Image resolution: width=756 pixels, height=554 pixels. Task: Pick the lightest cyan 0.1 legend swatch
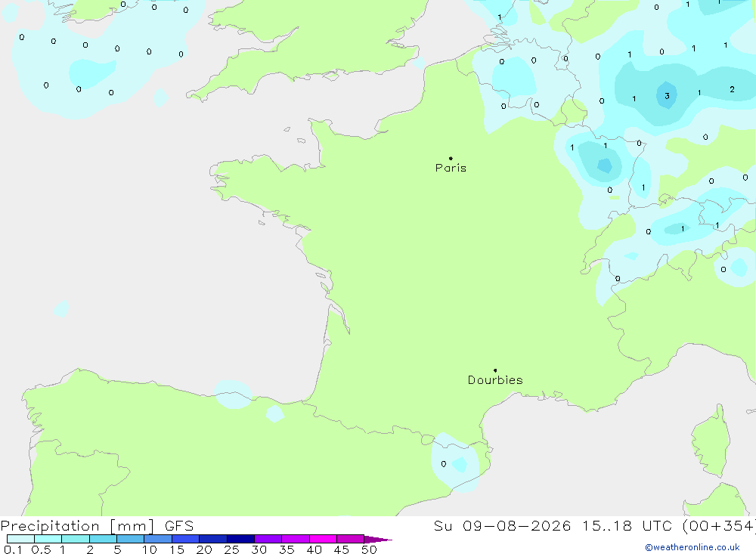(20, 539)
